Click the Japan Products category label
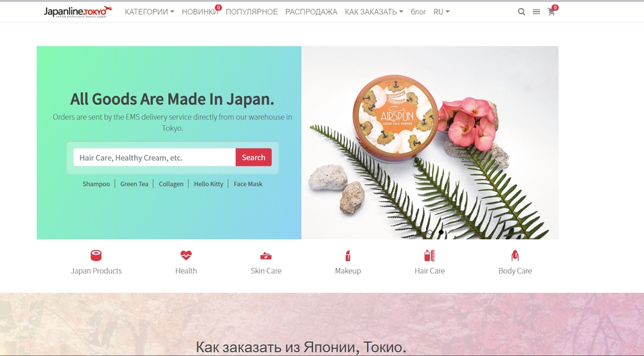This screenshot has height=356, width=644. click(96, 271)
